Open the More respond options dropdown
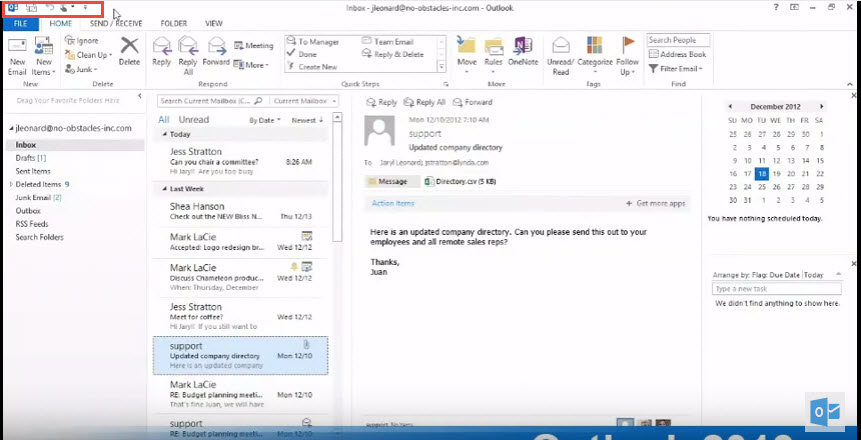The width and height of the screenshot is (861, 440). (251, 65)
